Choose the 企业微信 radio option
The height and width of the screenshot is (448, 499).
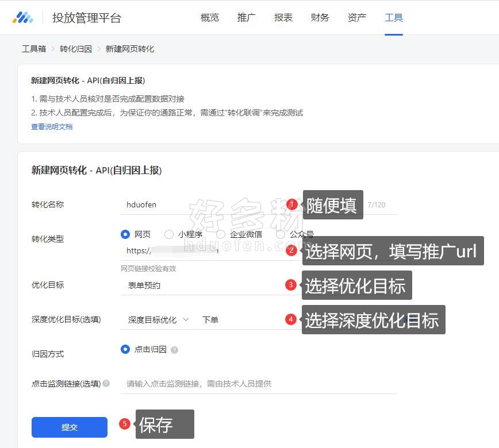tap(221, 234)
